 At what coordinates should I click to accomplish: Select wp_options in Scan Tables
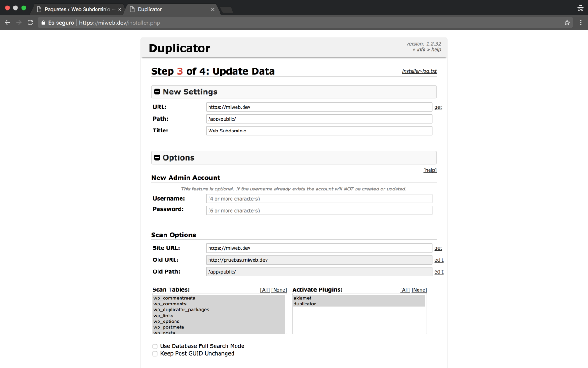tap(219, 322)
